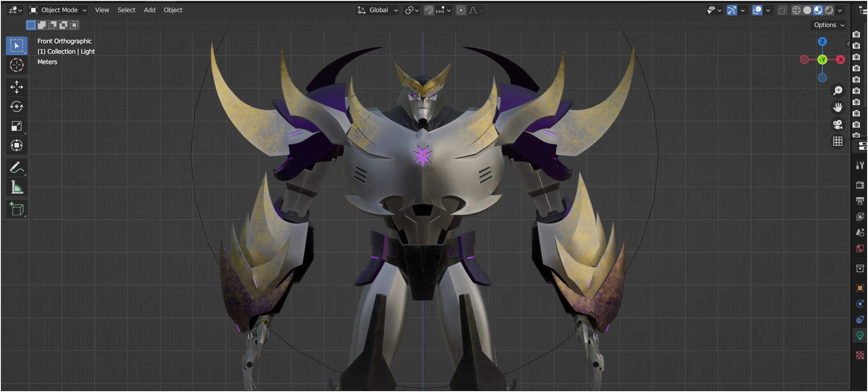
Task: Open the Tool properties tab (wrench icon)
Action: coord(860,166)
